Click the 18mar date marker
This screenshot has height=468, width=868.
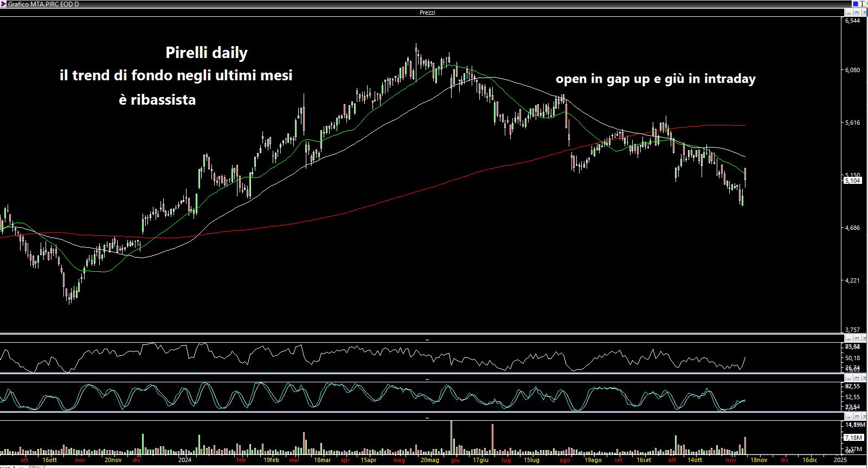point(322,460)
